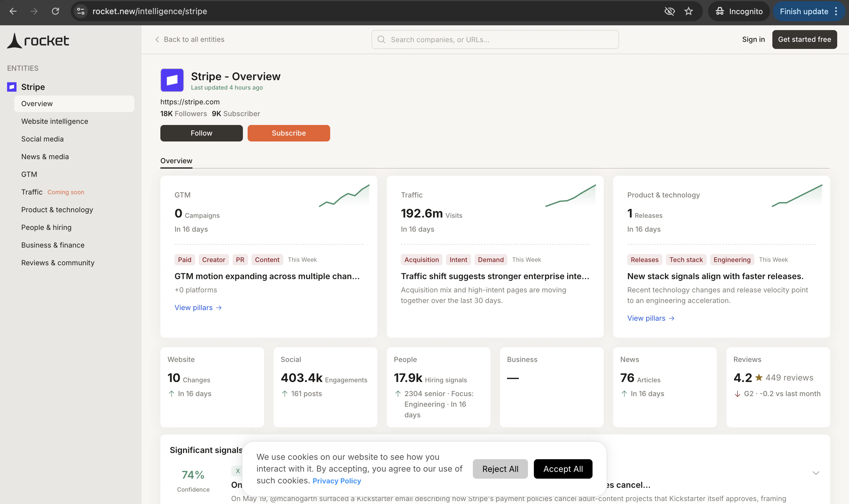The width and height of the screenshot is (849, 504).
Task: Open Reviews & community in sidebar
Action: tap(58, 263)
